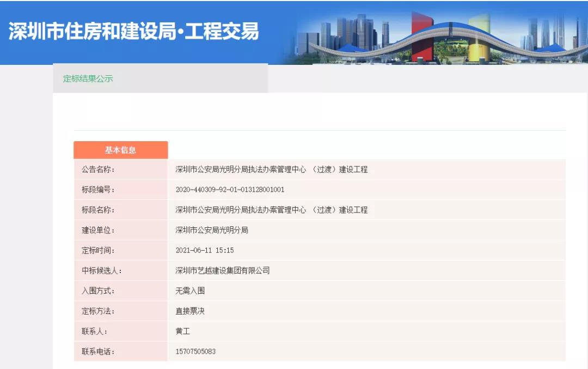Click the 建设单位 field label
Viewport: 588px width, 369px height.
(99, 230)
